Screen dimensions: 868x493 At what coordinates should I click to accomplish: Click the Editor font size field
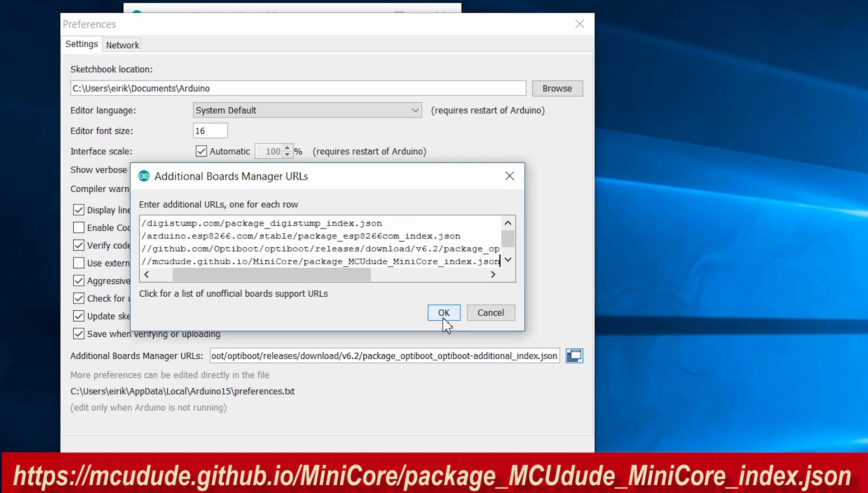tap(210, 131)
